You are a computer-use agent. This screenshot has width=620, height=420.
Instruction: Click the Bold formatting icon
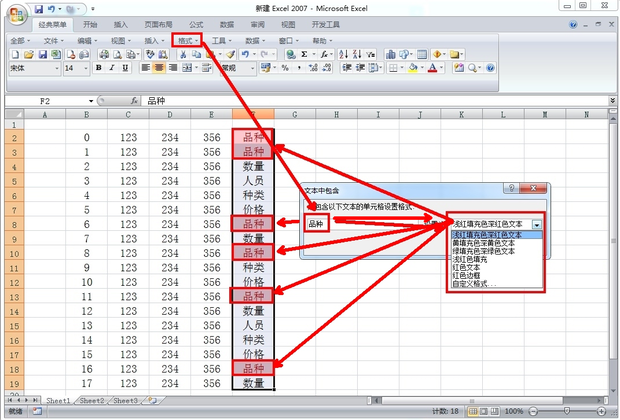point(99,68)
